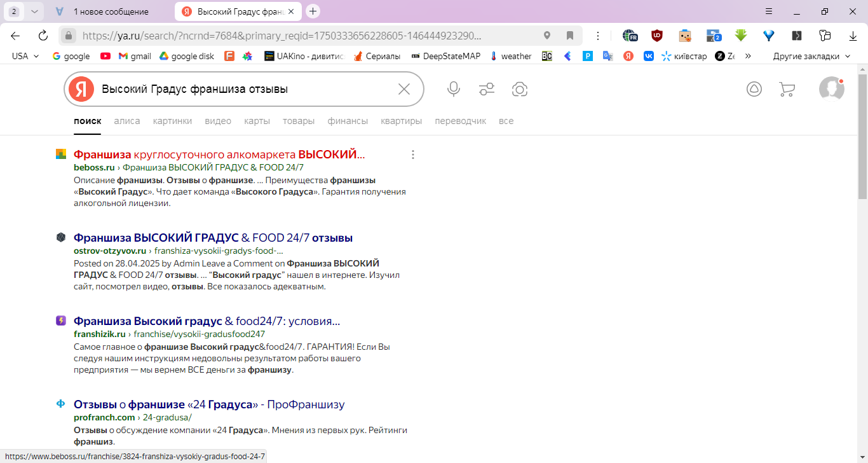Click the beboss.ru domain link
This screenshot has height=463, width=868.
[x=94, y=167]
